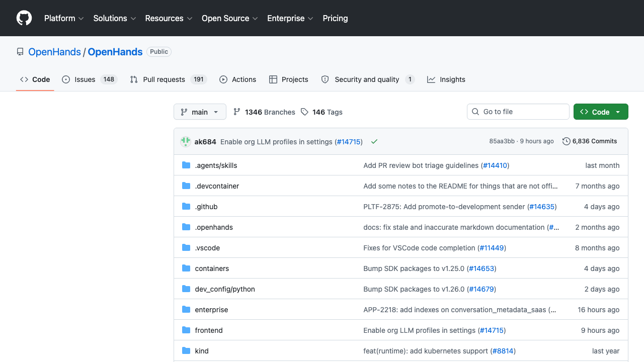Open the enterprise folder name

(x=211, y=310)
